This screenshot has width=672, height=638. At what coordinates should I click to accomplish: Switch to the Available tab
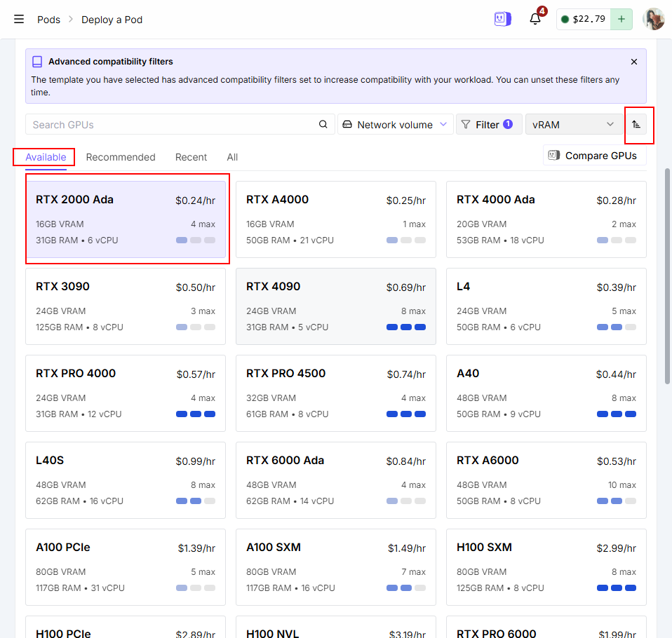coord(46,157)
